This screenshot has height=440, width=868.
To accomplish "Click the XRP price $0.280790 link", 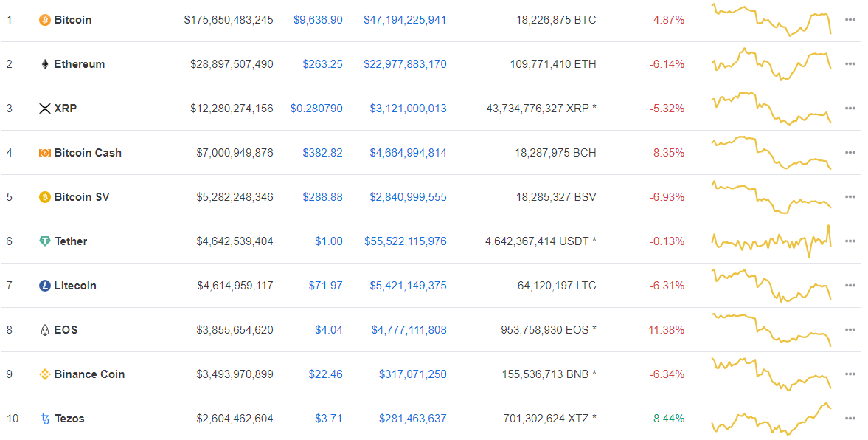I will click(x=313, y=108).
